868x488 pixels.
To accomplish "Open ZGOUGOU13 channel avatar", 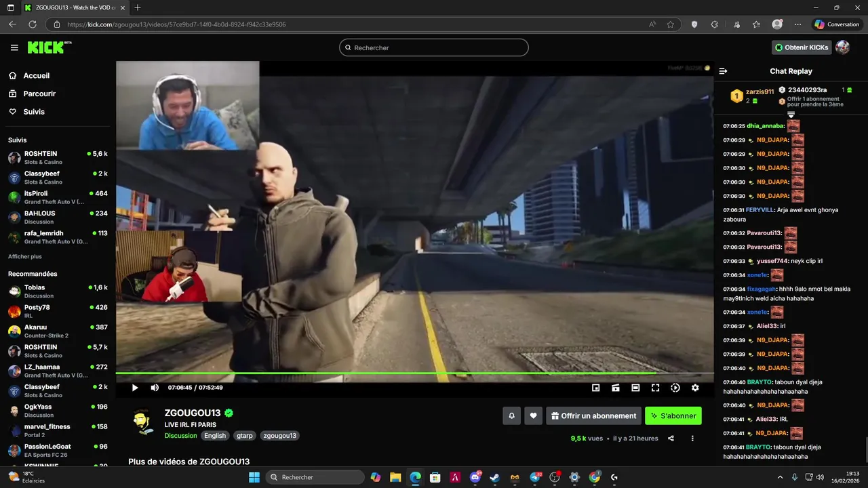I will coord(143,422).
